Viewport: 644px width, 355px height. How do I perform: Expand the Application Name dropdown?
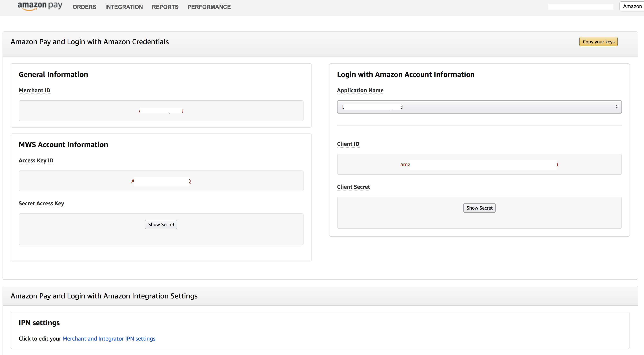479,107
